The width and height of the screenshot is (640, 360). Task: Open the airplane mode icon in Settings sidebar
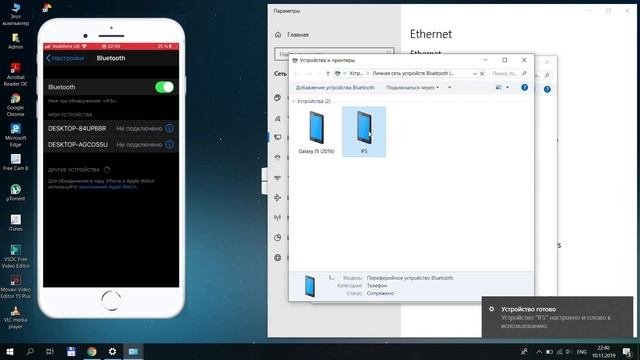click(278, 198)
